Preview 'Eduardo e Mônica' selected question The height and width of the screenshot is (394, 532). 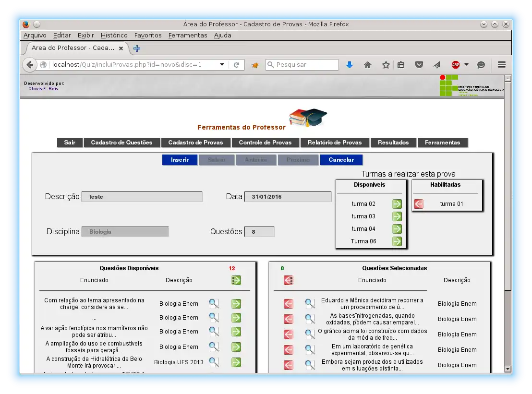(309, 303)
